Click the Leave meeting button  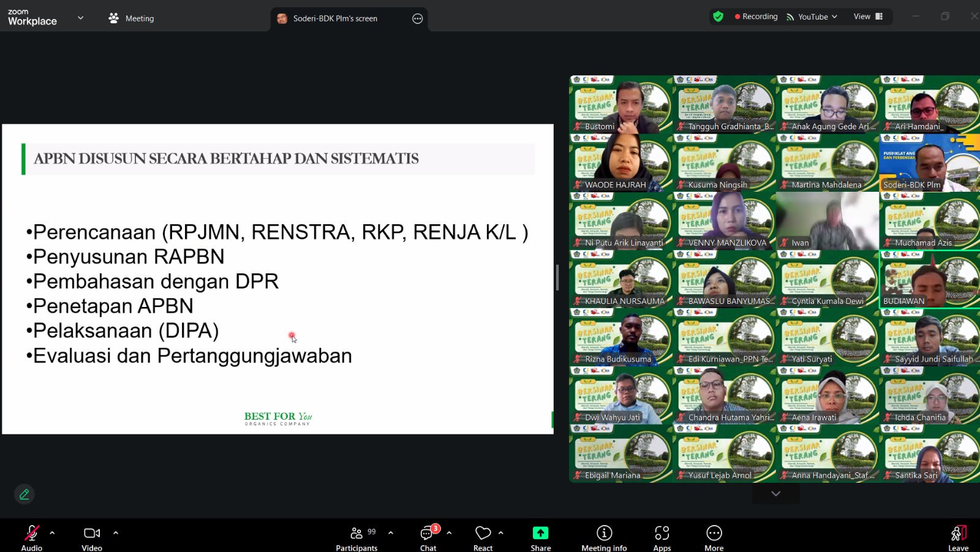click(x=958, y=538)
